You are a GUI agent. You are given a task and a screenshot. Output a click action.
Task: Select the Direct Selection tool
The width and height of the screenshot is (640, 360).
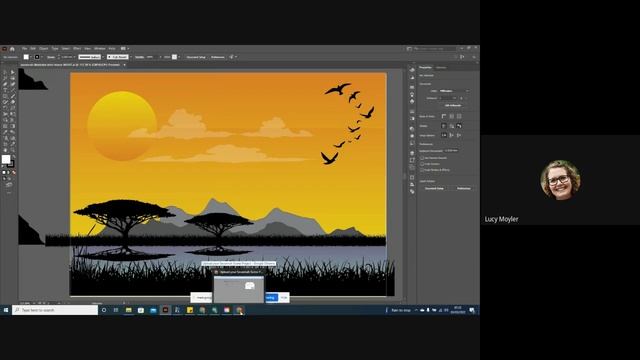tap(13, 72)
